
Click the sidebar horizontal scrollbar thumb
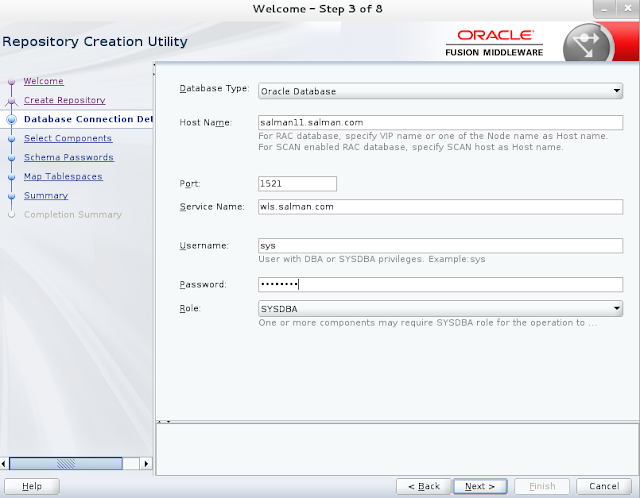(x=66, y=464)
